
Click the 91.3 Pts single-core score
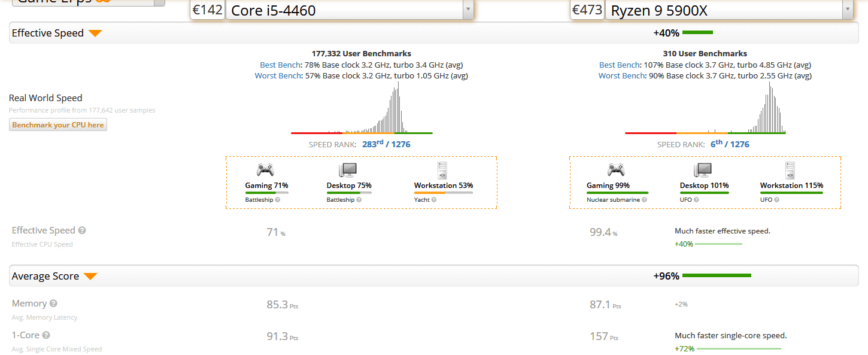282,336
